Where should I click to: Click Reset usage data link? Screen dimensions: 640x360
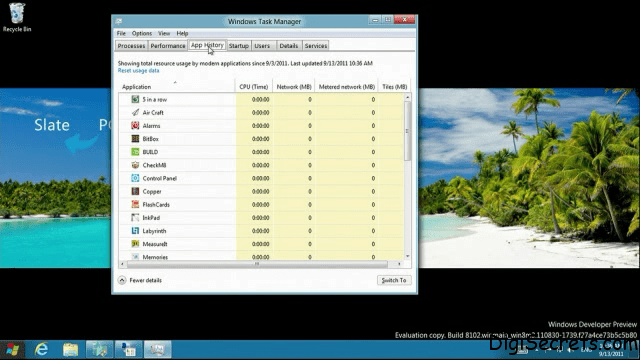click(138, 71)
